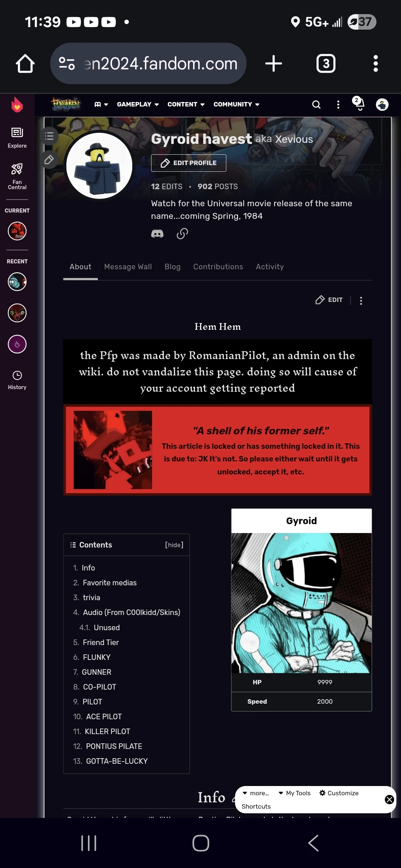Screen dimensions: 401x868
Task: Switch to the Message Wall tab
Action: tap(128, 267)
